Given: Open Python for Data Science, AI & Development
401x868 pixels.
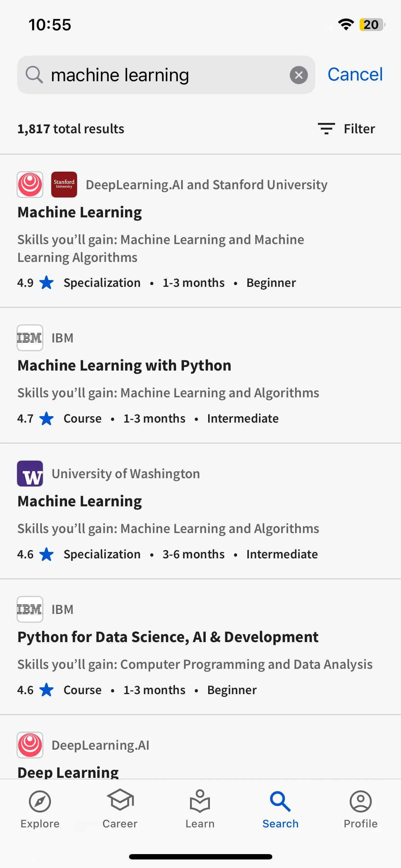Looking at the screenshot, I should [x=200, y=647].
